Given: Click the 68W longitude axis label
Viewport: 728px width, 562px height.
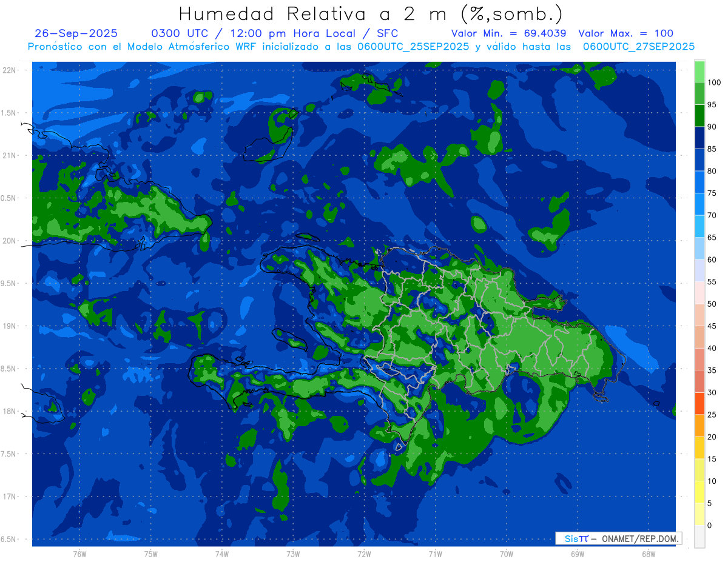Looking at the screenshot, I should click(648, 554).
